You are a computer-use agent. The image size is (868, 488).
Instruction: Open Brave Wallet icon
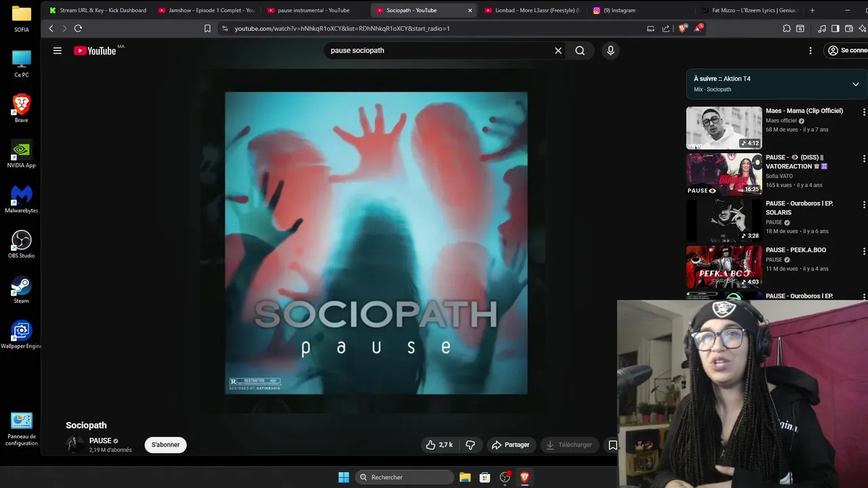click(849, 28)
